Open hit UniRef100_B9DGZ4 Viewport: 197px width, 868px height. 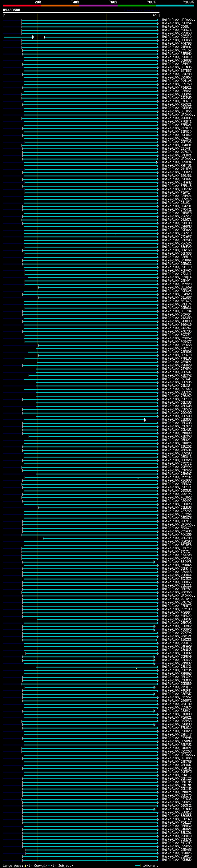click(x=176, y=30)
